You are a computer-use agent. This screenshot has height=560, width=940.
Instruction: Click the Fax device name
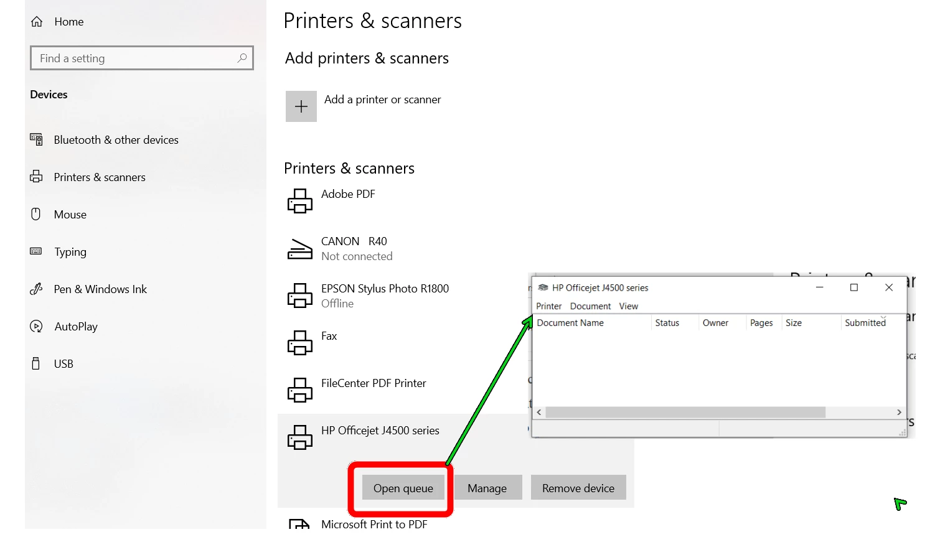(x=329, y=336)
